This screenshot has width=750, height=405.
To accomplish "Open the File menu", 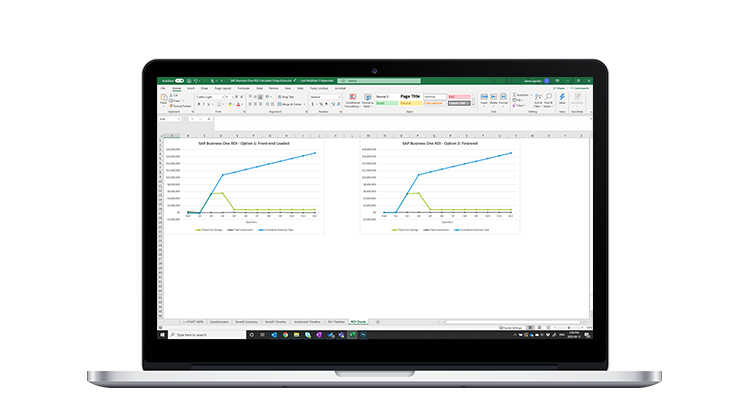I will coord(163,88).
